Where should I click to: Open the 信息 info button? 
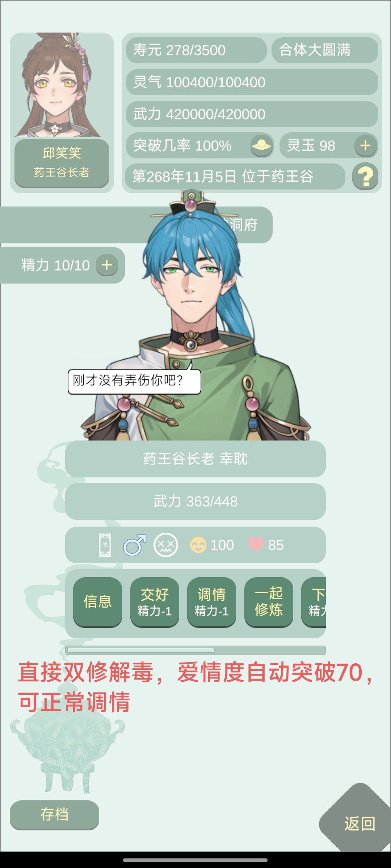[97, 601]
